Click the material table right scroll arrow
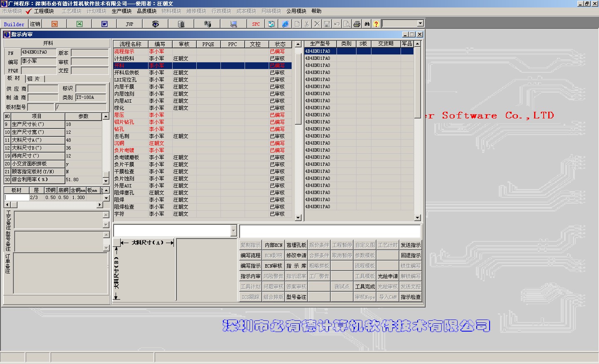The height and width of the screenshot is (364, 599). [99, 205]
